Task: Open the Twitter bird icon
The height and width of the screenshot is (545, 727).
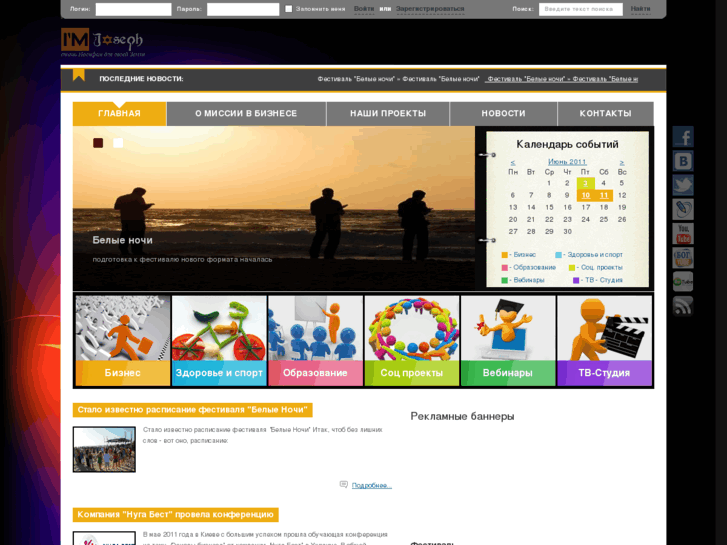Action: 683,185
